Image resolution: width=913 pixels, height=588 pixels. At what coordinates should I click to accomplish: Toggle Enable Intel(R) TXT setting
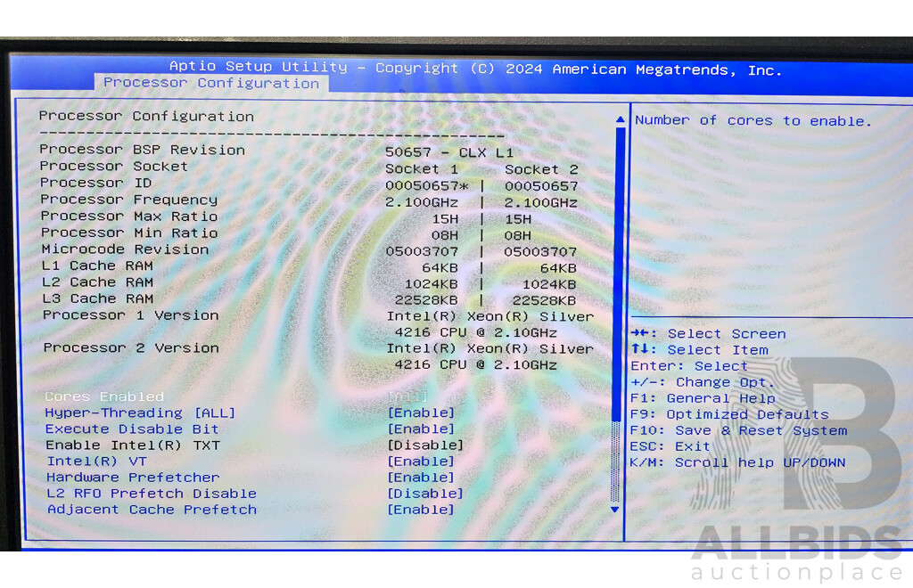254,445
